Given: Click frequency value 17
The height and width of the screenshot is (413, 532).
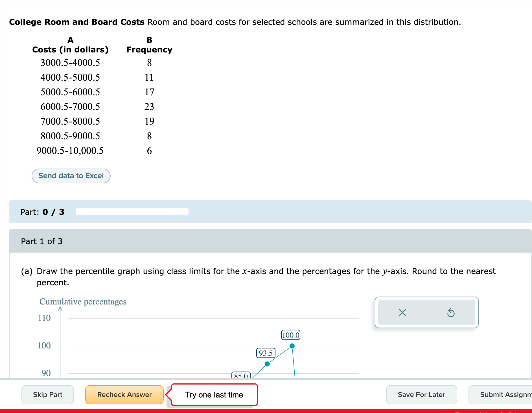Looking at the screenshot, I should tap(149, 92).
